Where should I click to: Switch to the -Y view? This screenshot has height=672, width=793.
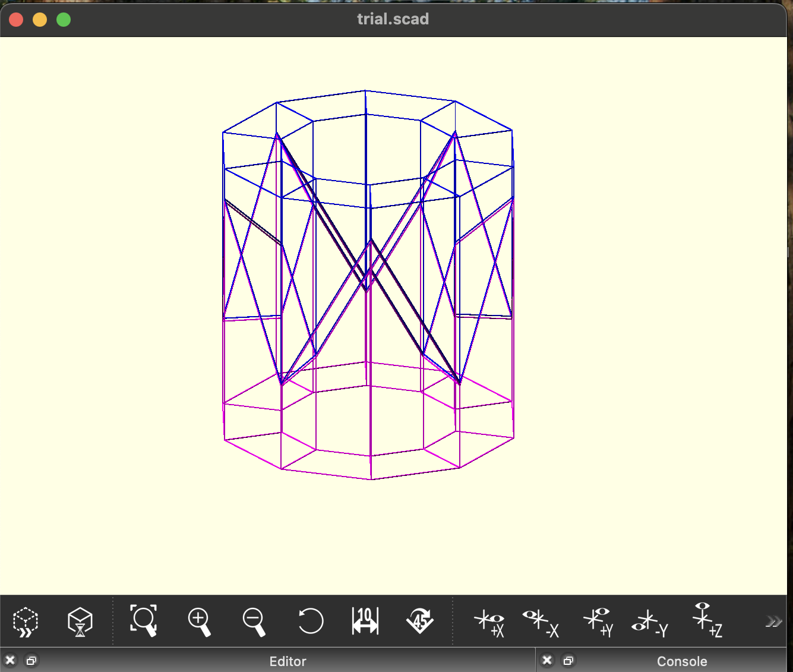coord(649,622)
